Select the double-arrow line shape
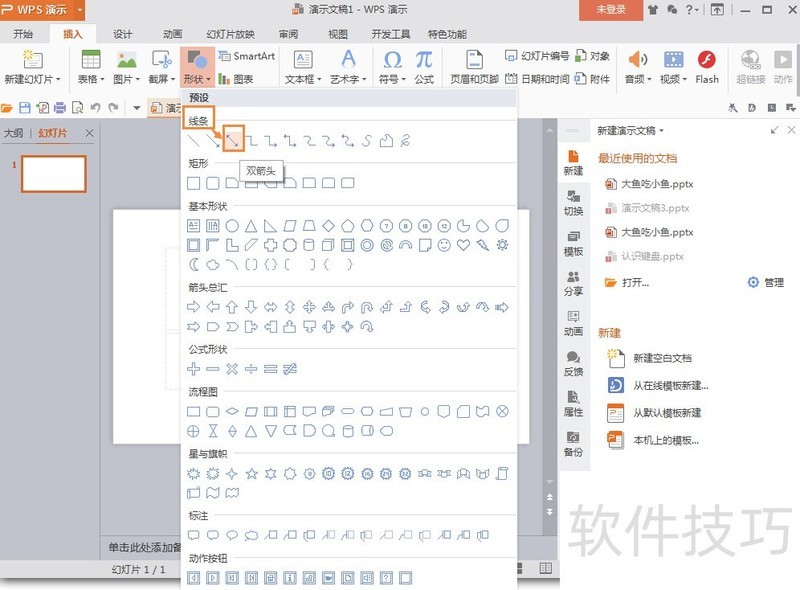 [x=233, y=139]
